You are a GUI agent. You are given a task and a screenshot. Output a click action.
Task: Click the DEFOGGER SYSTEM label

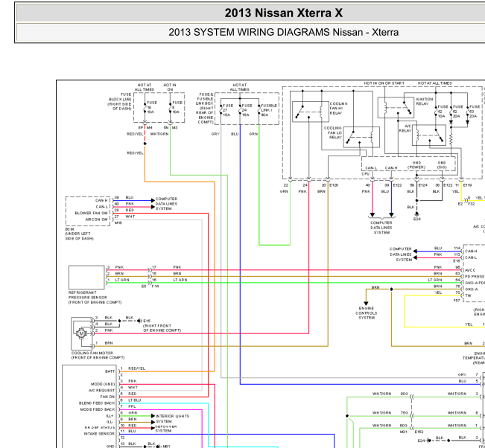(166, 429)
